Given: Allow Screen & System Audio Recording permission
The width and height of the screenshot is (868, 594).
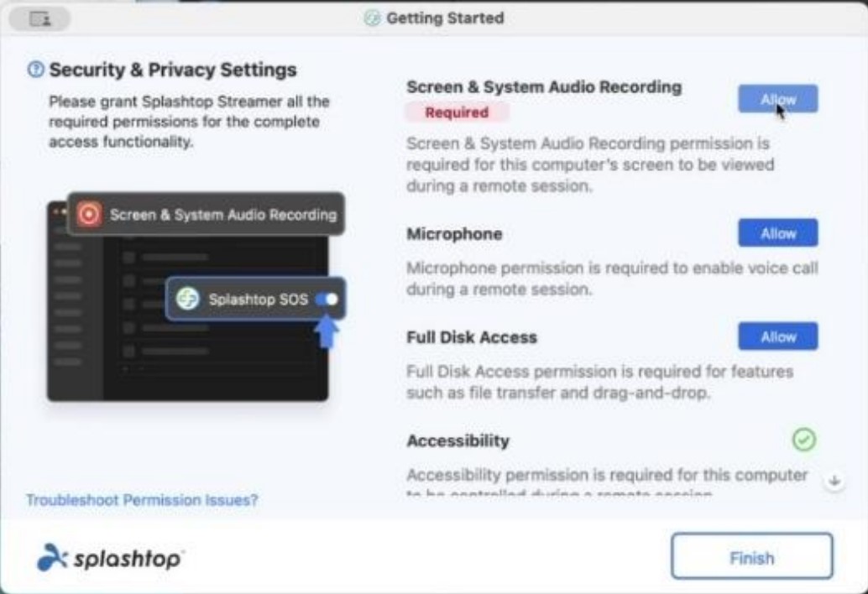Looking at the screenshot, I should [x=778, y=99].
